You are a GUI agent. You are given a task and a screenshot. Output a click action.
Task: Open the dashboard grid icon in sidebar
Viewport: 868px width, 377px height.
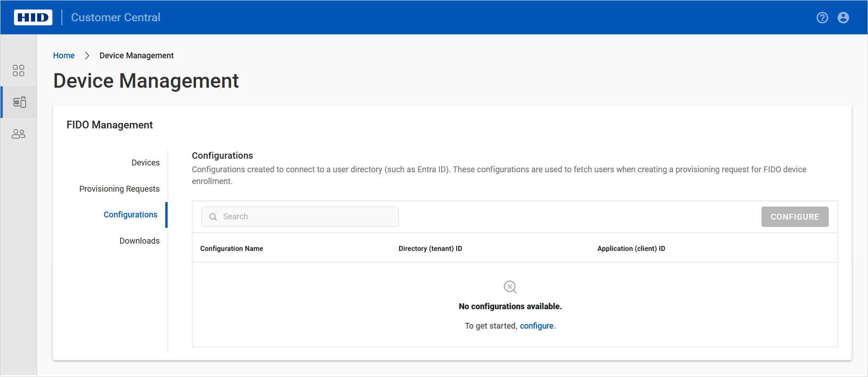click(x=19, y=71)
